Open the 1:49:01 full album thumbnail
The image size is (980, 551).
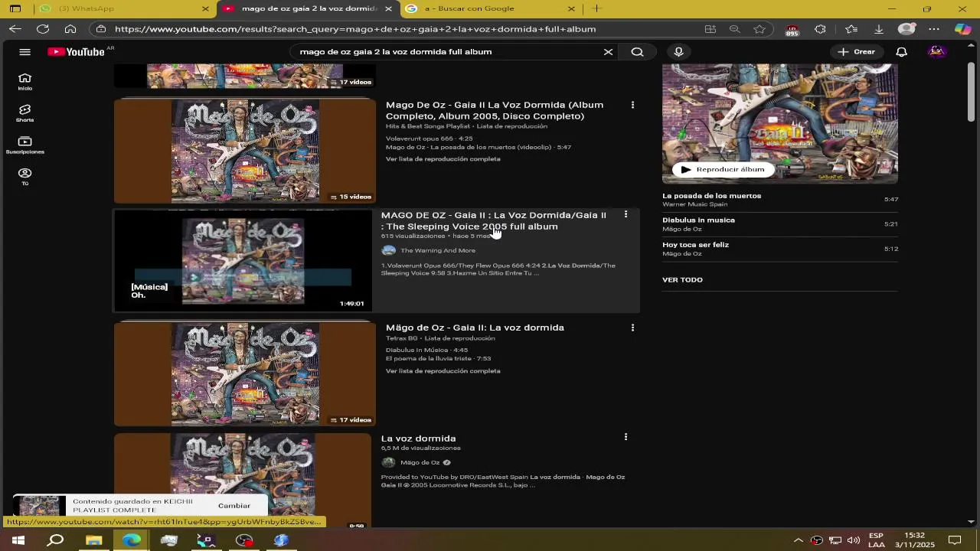pyautogui.click(x=243, y=260)
